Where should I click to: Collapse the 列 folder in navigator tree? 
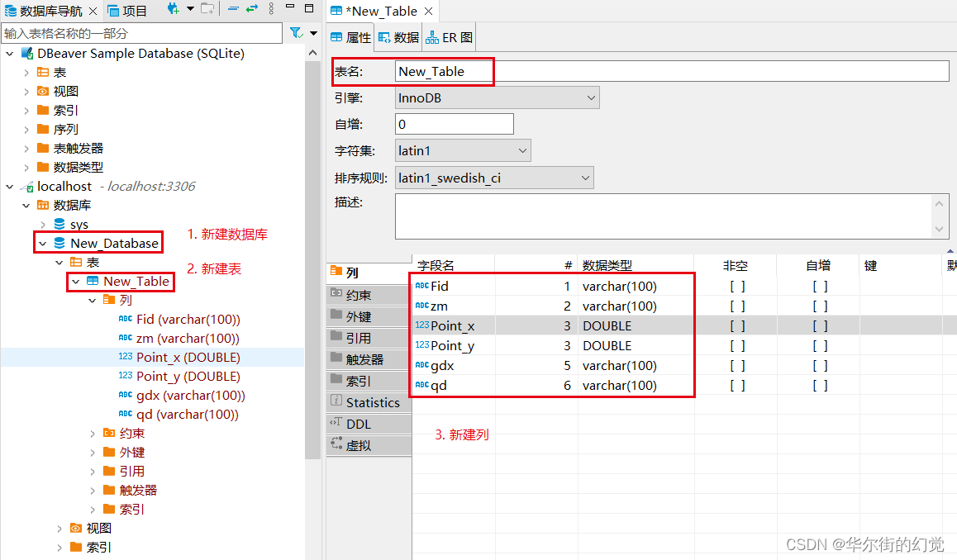[93, 300]
